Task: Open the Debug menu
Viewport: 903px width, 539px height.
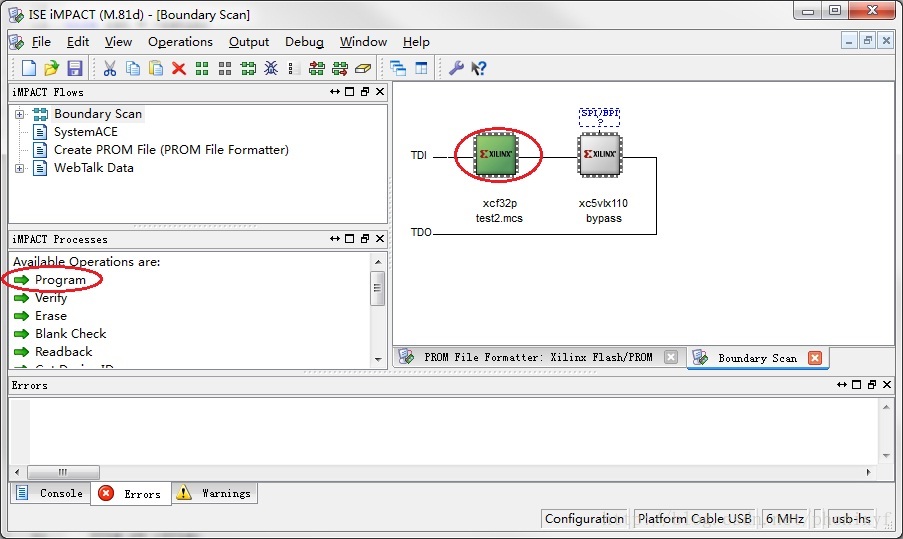Action: 304,41
